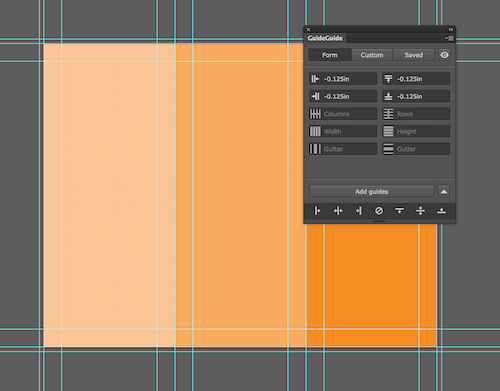
Task: Add guide to left edge icon
Action: 317,211
